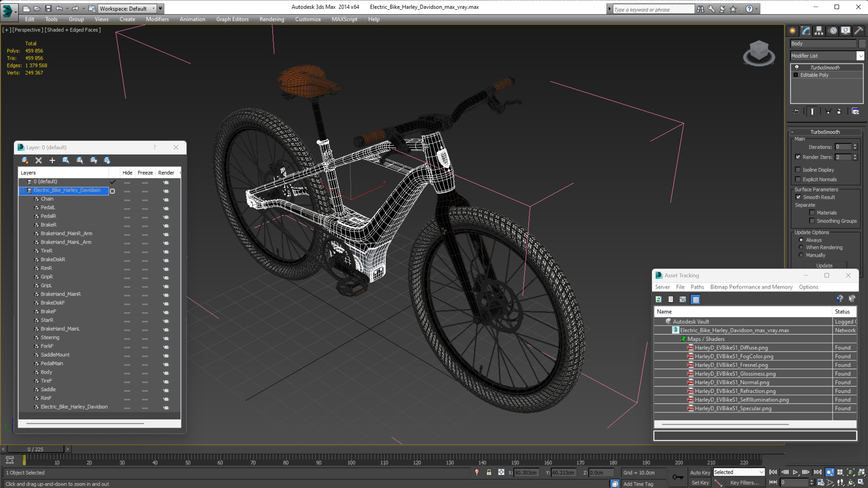The width and height of the screenshot is (868, 488).
Task: Click Refresh icon in Asset Tracking
Action: (658, 299)
